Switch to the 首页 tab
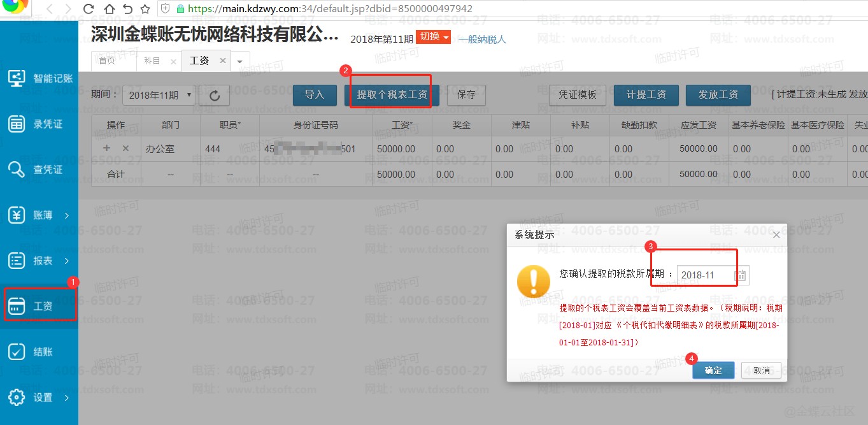This screenshot has width=868, height=425. coord(107,61)
